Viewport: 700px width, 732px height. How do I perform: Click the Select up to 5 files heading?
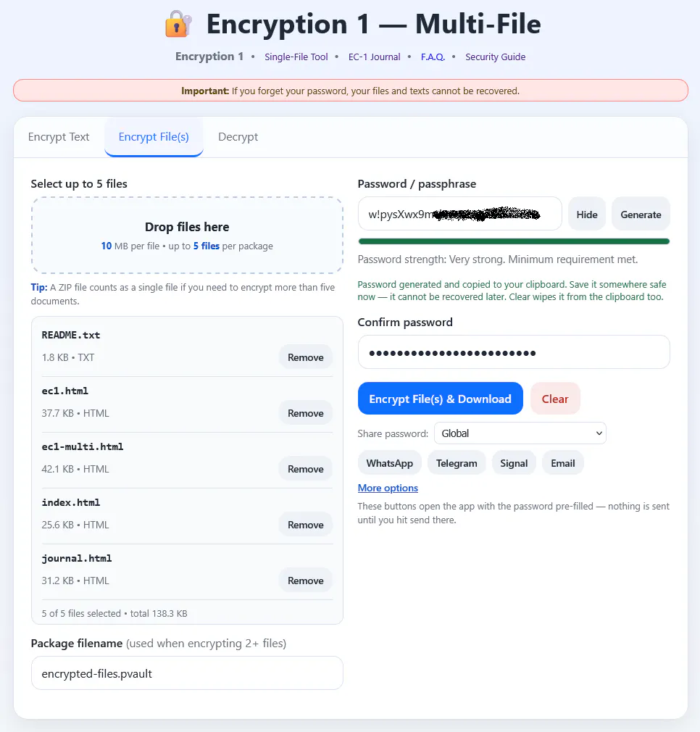pos(79,184)
